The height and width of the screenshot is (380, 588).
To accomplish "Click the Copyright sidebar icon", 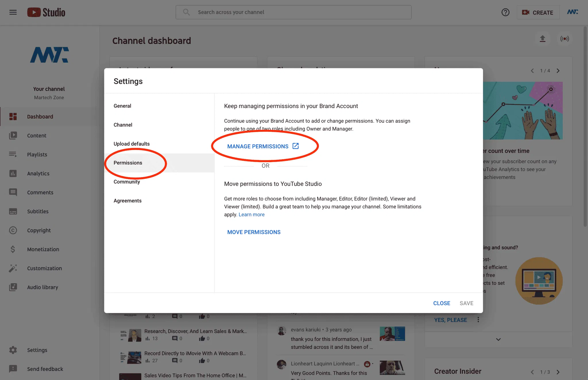I will tap(13, 230).
